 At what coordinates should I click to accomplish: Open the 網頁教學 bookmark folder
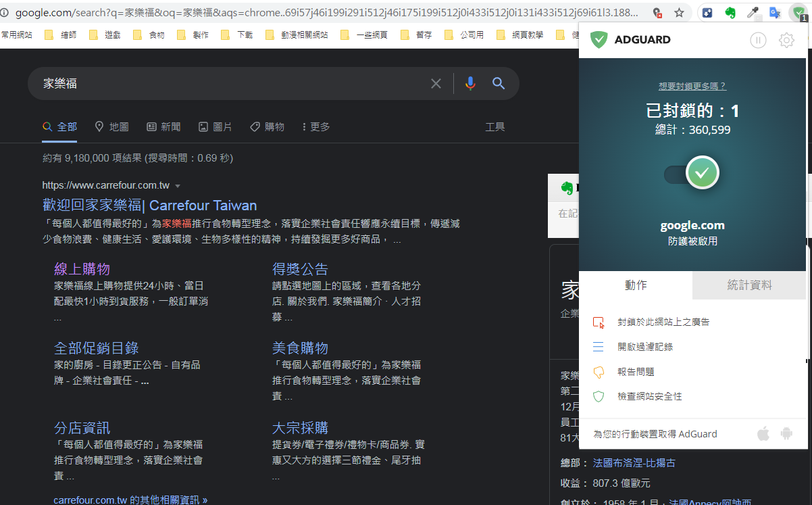520,35
